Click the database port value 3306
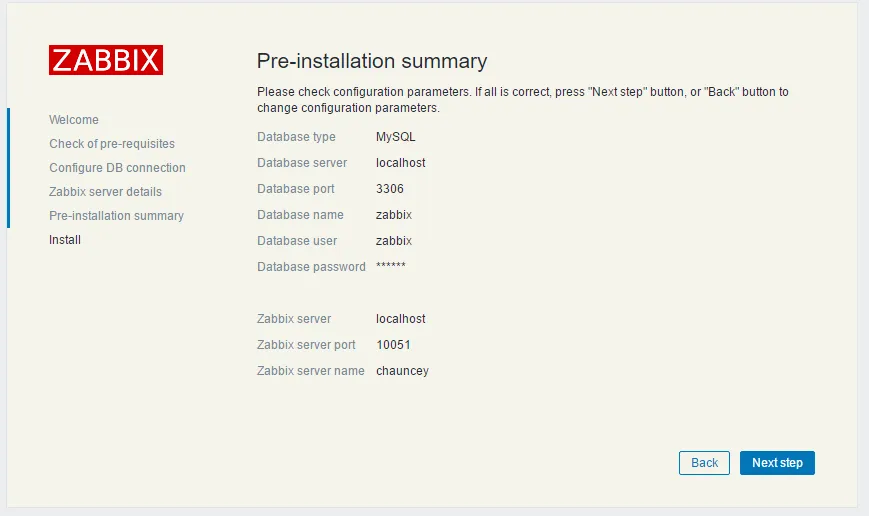 tap(390, 189)
